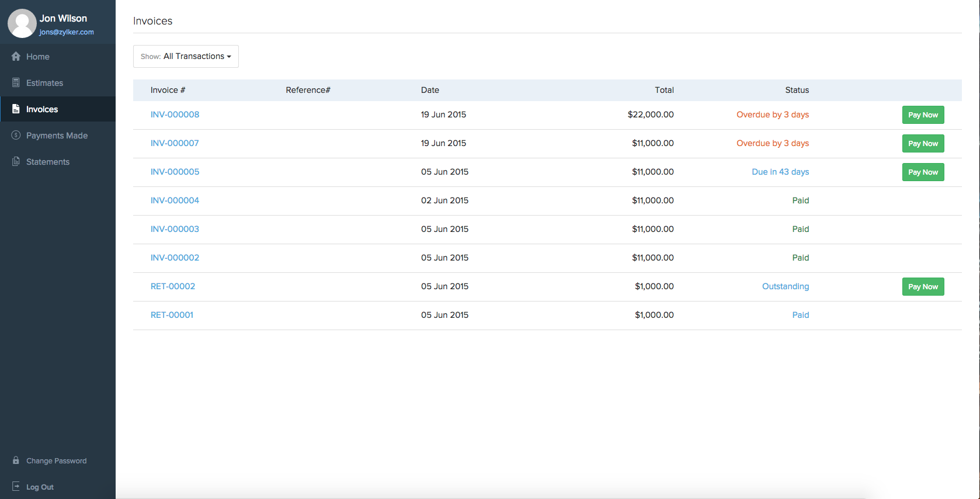This screenshot has width=980, height=499.
Task: Open the Estimates menu item
Action: (44, 83)
